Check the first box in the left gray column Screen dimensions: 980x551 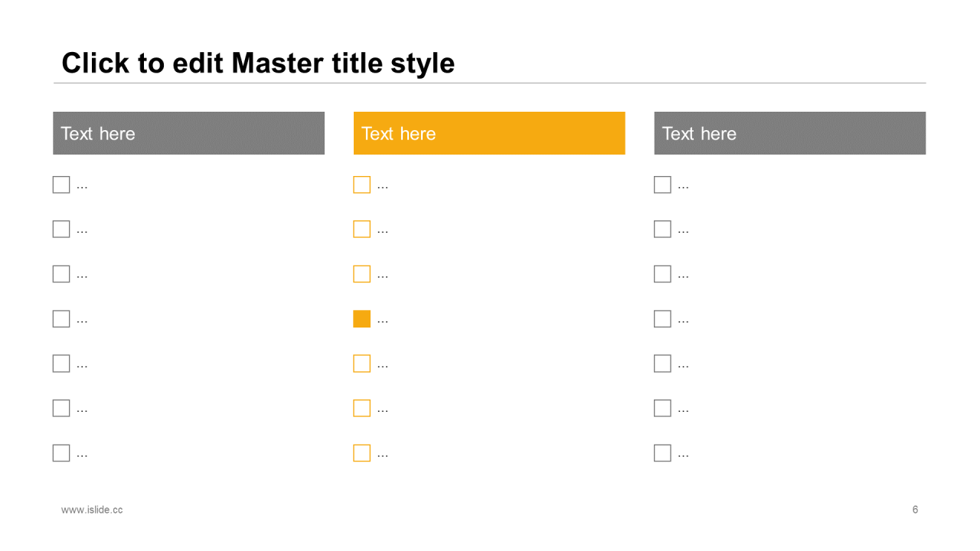pyautogui.click(x=61, y=184)
